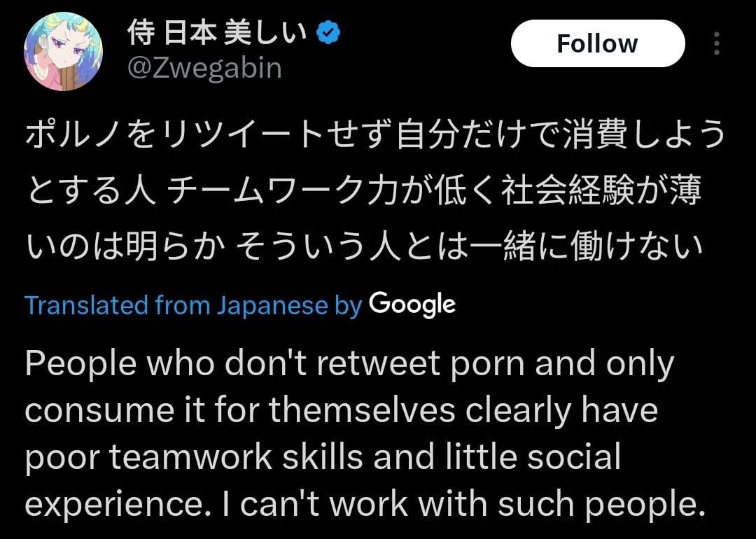Image resolution: width=756 pixels, height=539 pixels.
Task: Click the Japanese line starting with とする人
Action: (363, 191)
